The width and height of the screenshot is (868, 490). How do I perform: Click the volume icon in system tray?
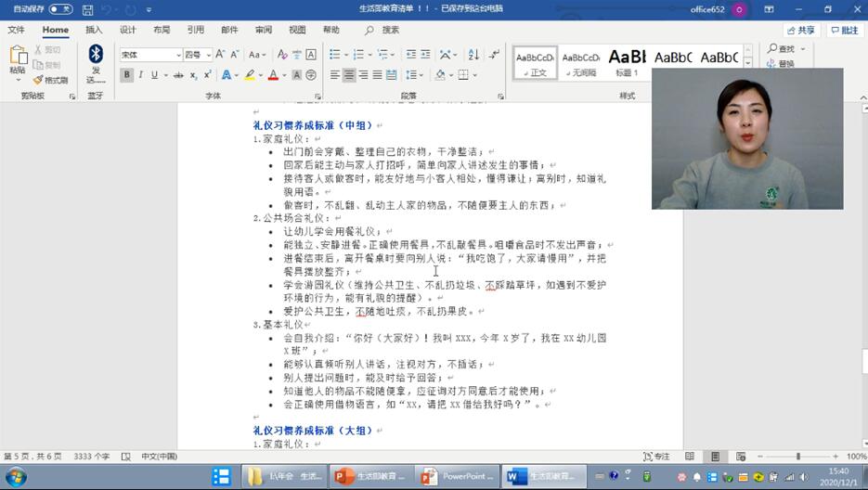[804, 477]
